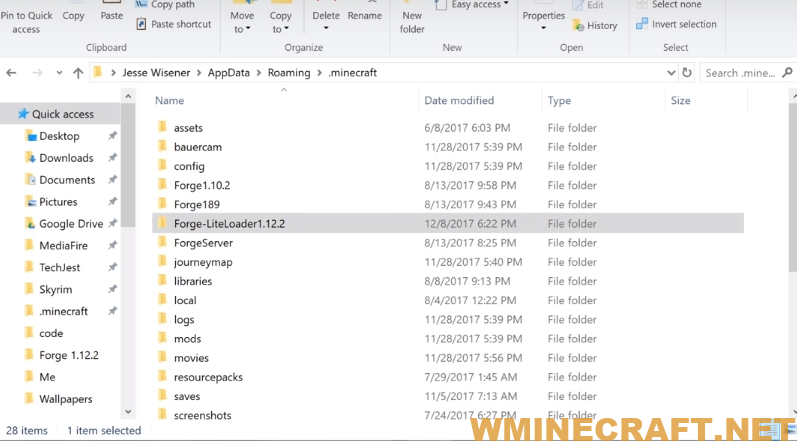Click Roaming in the address path
The image size is (797, 441).
pyautogui.click(x=289, y=73)
